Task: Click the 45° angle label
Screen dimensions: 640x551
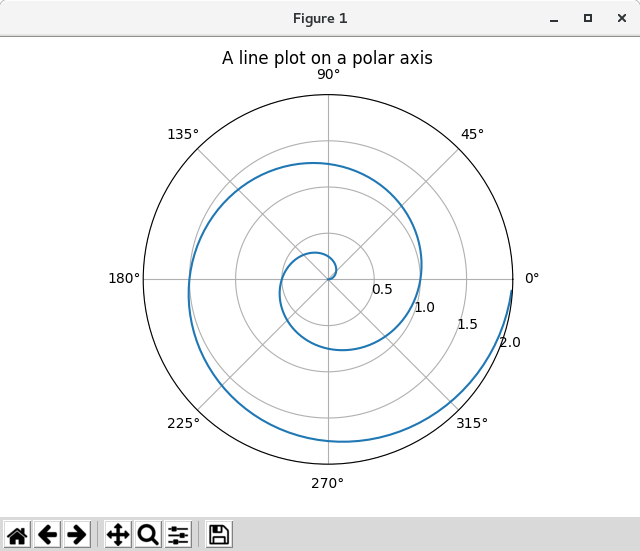Action: click(x=472, y=134)
